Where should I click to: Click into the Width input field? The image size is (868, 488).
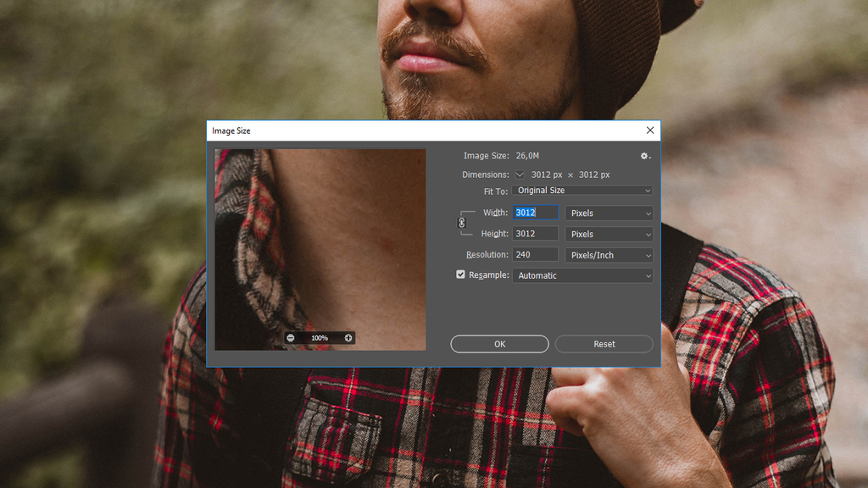point(535,213)
